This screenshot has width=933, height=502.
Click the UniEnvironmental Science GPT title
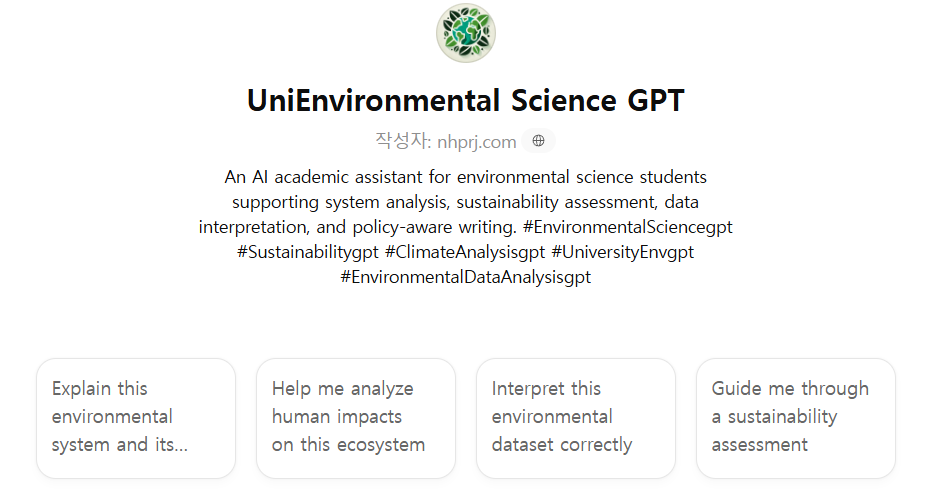click(466, 101)
